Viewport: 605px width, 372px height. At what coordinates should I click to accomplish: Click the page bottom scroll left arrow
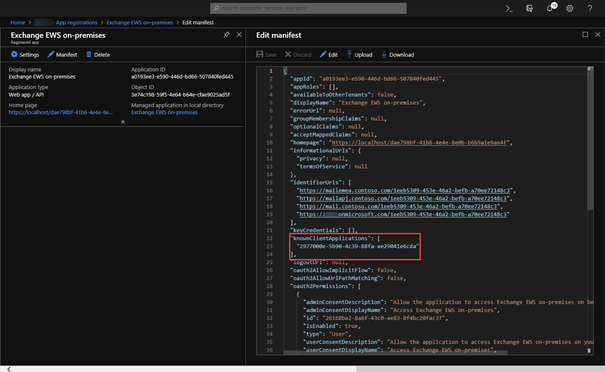pyautogui.click(x=9, y=369)
